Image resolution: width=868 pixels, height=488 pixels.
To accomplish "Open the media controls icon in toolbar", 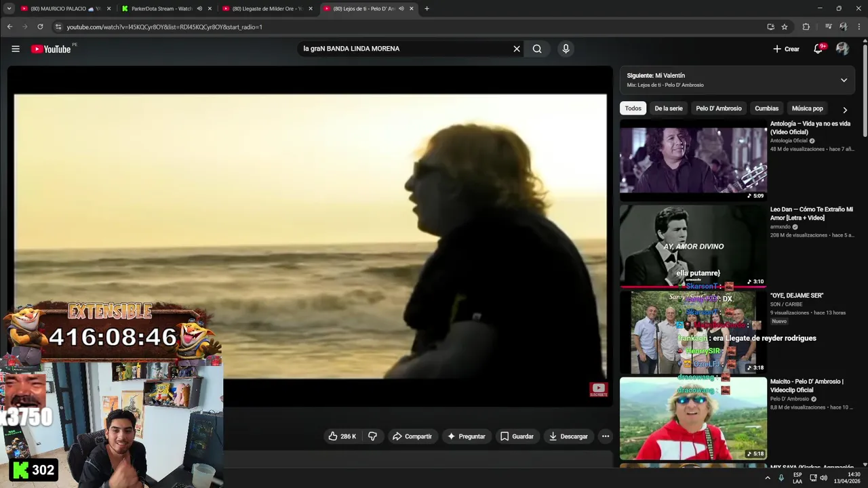I will pos(828,27).
